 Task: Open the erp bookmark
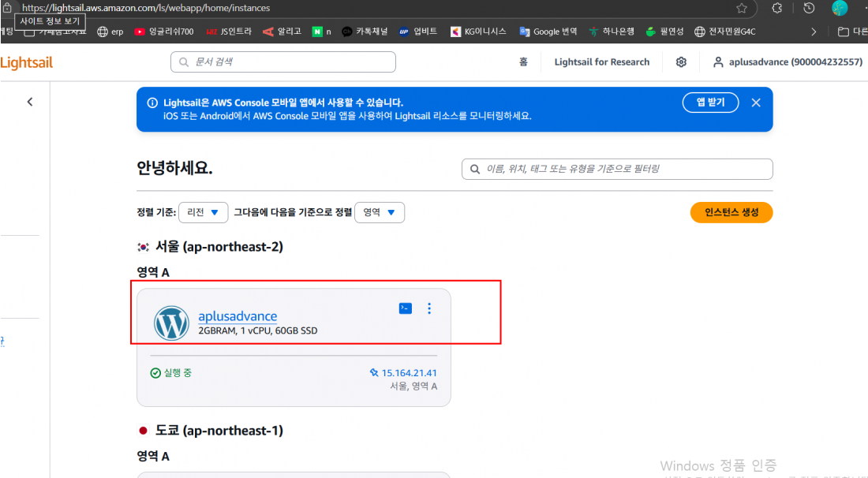110,32
